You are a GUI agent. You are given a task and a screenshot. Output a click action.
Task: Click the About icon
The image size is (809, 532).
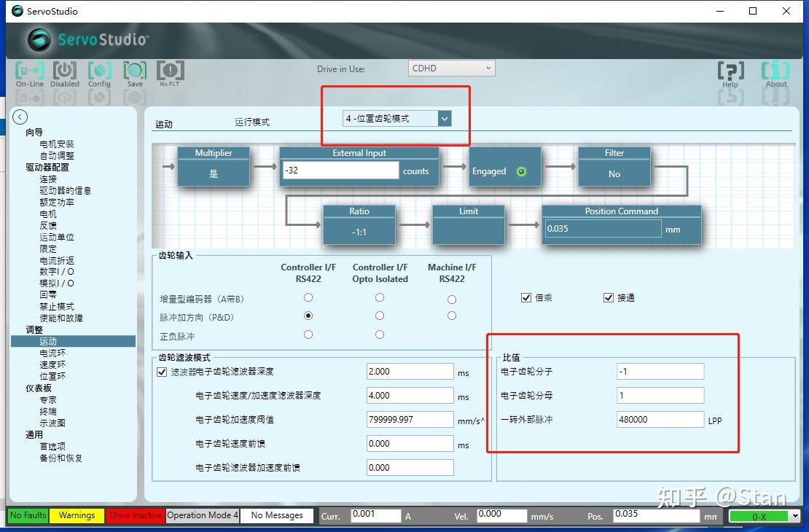tap(775, 69)
